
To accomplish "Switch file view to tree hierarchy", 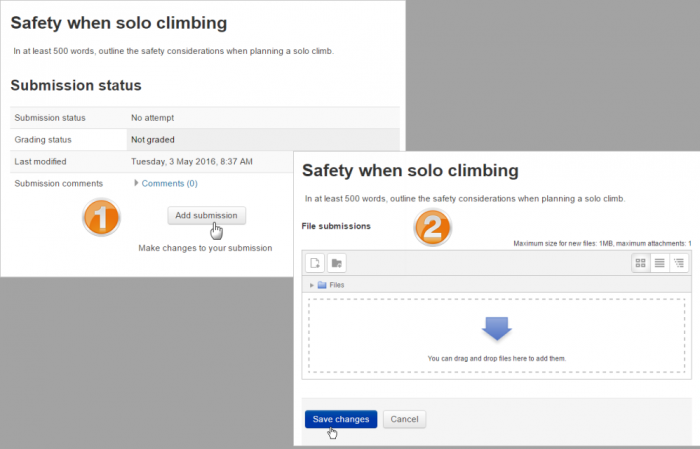I will tap(679, 263).
